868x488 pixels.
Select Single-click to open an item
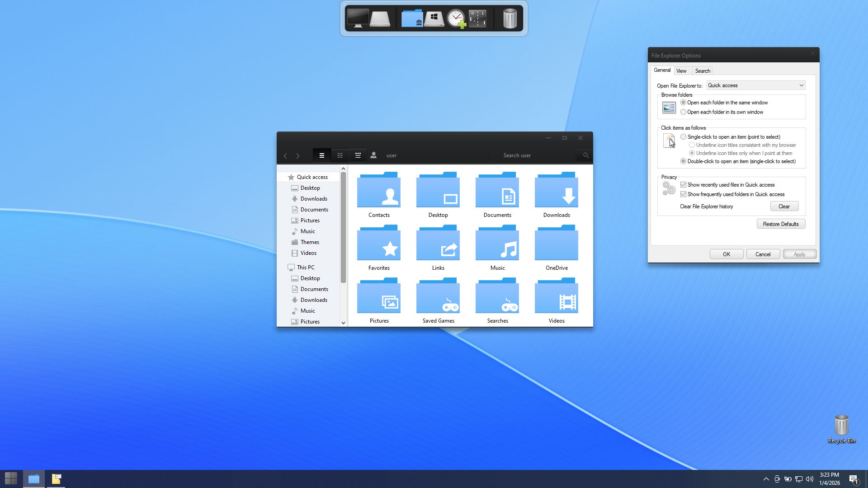point(684,137)
